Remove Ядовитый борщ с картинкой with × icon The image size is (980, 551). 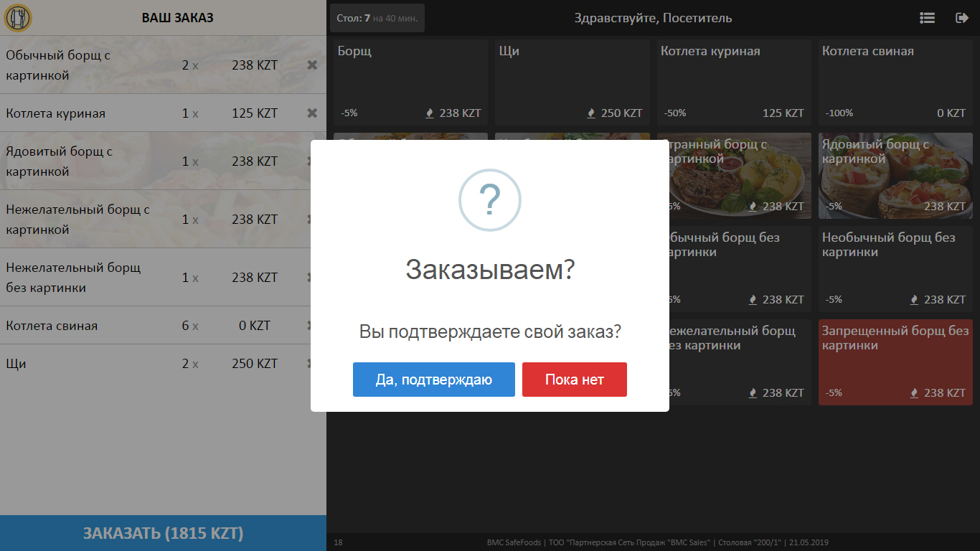pyautogui.click(x=312, y=161)
